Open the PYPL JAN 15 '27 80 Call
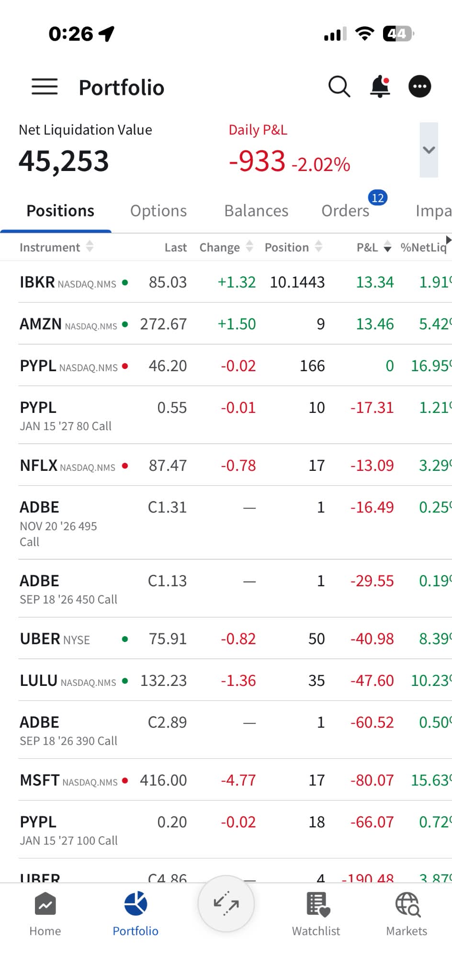Viewport: 452px width, 980px height. [235, 415]
